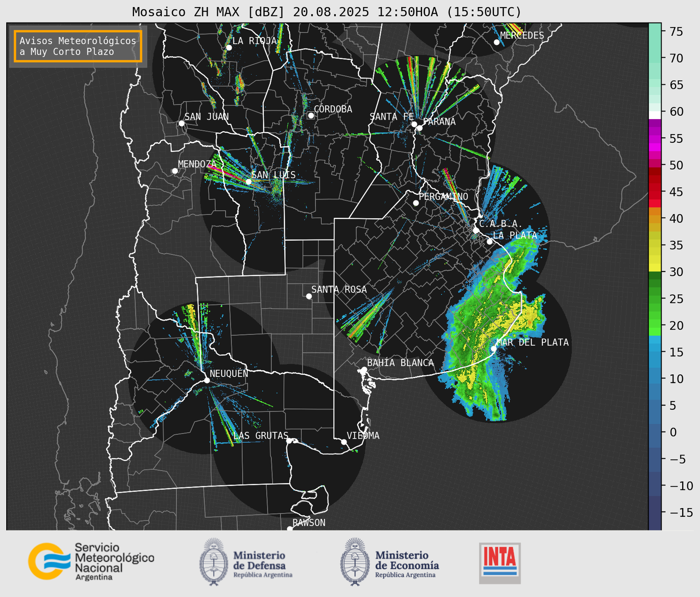Click the Ministerio de Defensa emblem
The width and height of the screenshot is (700, 597).
(x=213, y=562)
